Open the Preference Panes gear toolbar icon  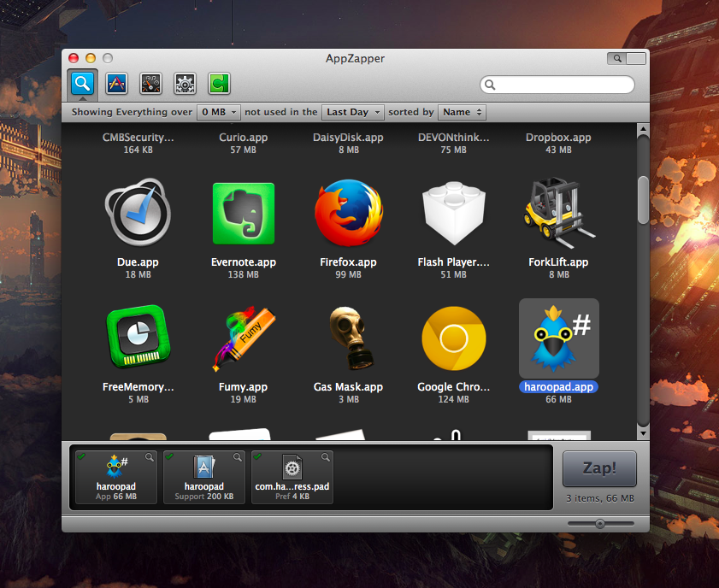coord(185,84)
